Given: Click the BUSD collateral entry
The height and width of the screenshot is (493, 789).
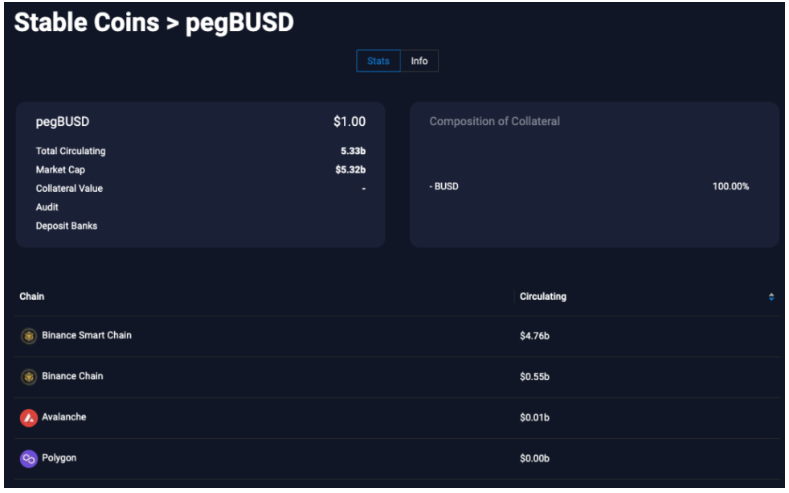Looking at the screenshot, I should (444, 186).
